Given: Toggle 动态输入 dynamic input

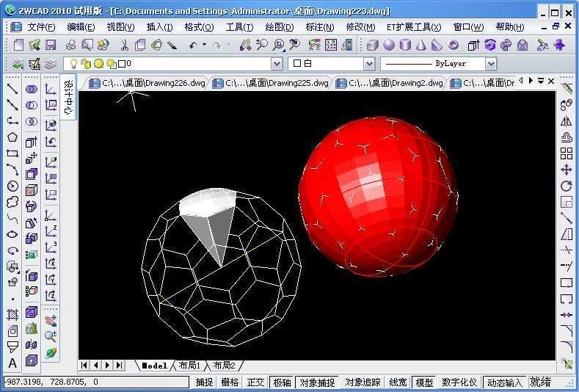Looking at the screenshot, I should coord(504,382).
